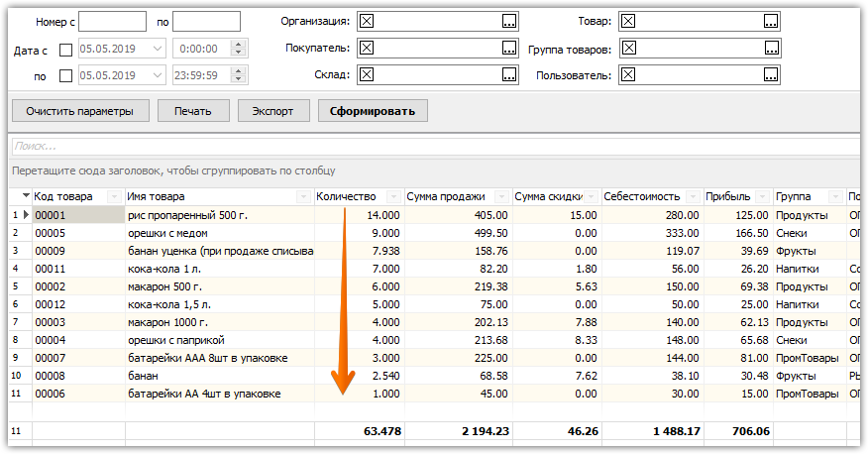Click the Поиск search field
This screenshot has height=454, width=868.
click(x=437, y=147)
